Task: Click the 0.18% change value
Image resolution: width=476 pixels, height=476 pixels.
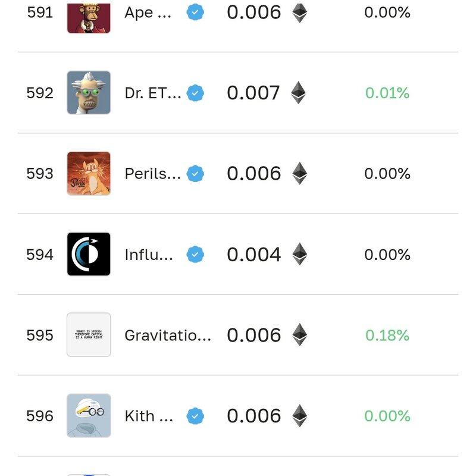Action: pos(387,335)
